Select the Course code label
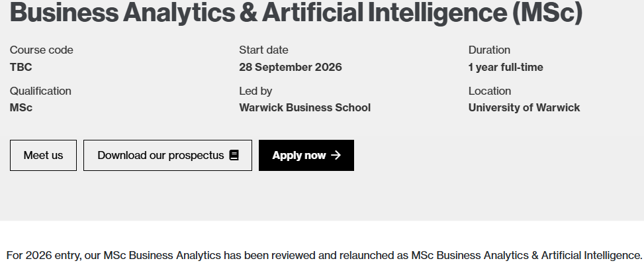Viewport: 644px width, 267px height. pyautogui.click(x=42, y=50)
